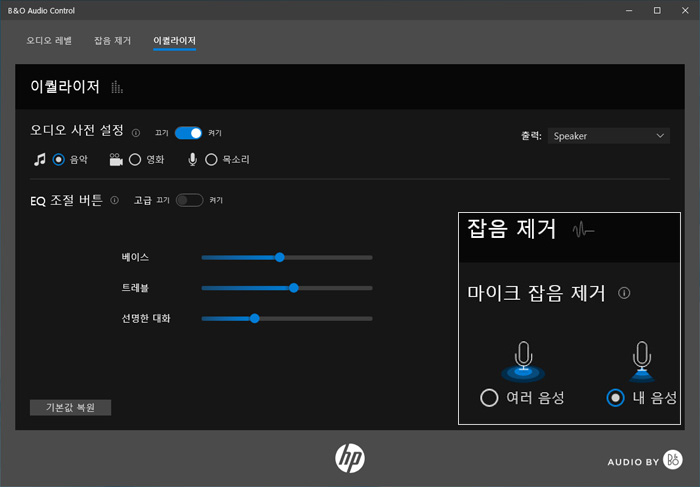Click the movie camera icon

click(x=116, y=159)
